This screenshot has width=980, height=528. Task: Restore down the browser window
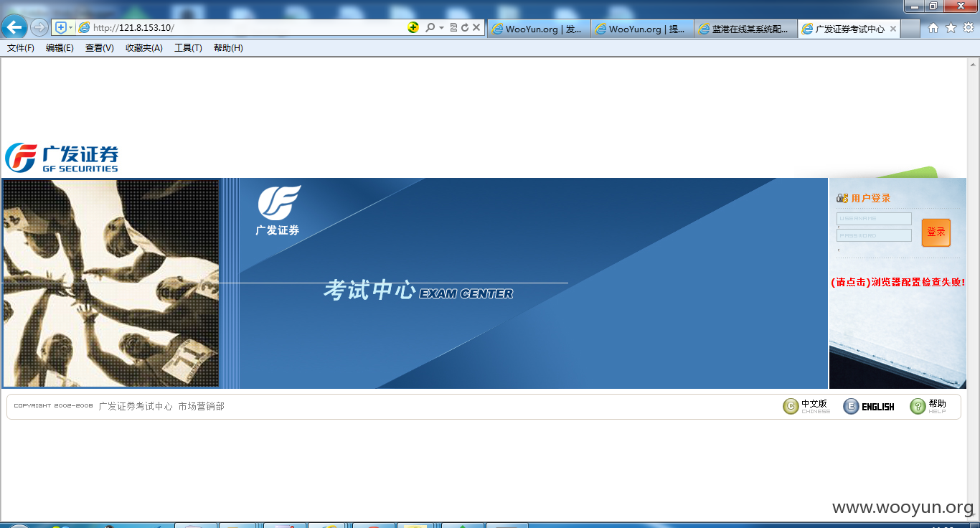coord(933,6)
